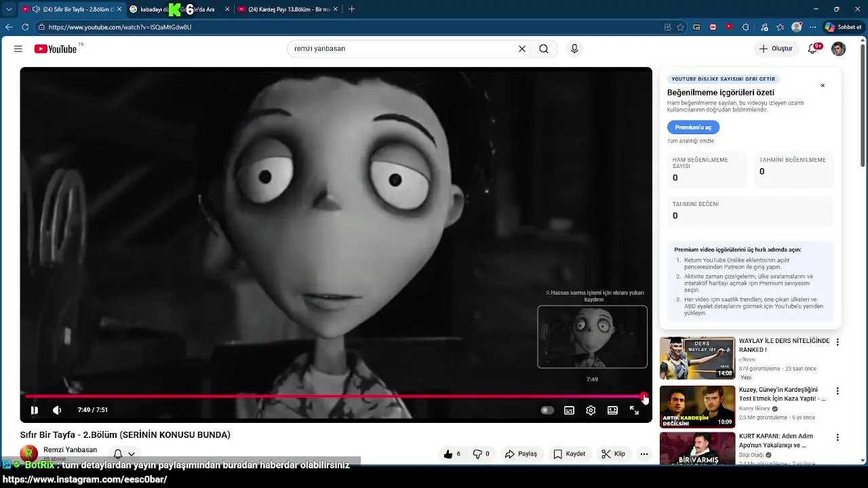Click the seek preview thumbnail in the player
This screenshot has height=488, width=868.
(x=593, y=337)
